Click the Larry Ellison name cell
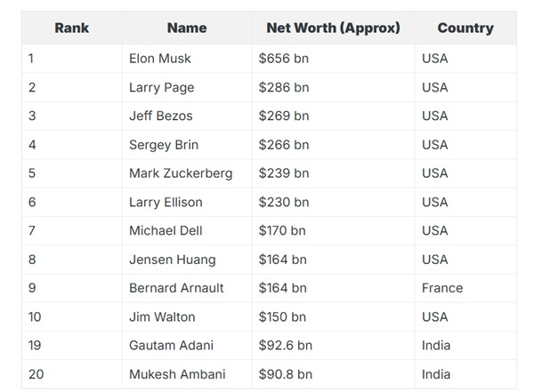 tap(166, 202)
